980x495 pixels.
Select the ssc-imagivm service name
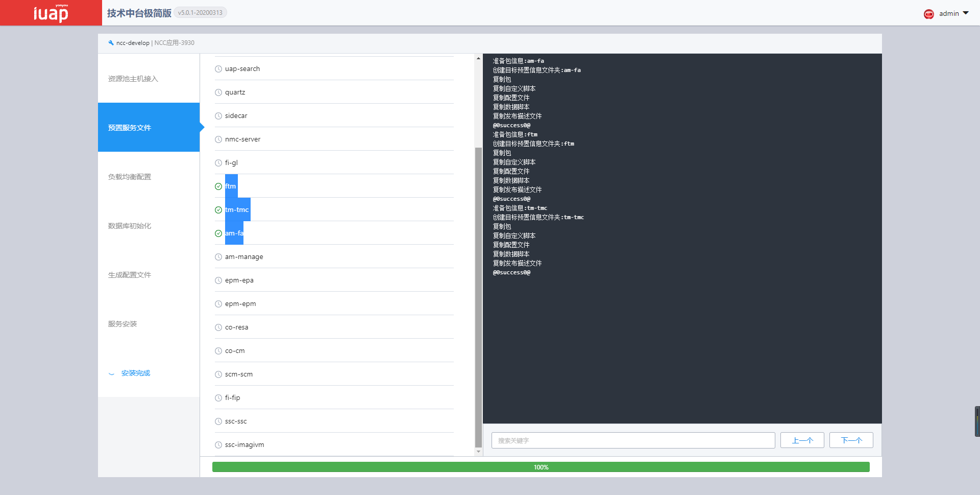pyautogui.click(x=244, y=445)
